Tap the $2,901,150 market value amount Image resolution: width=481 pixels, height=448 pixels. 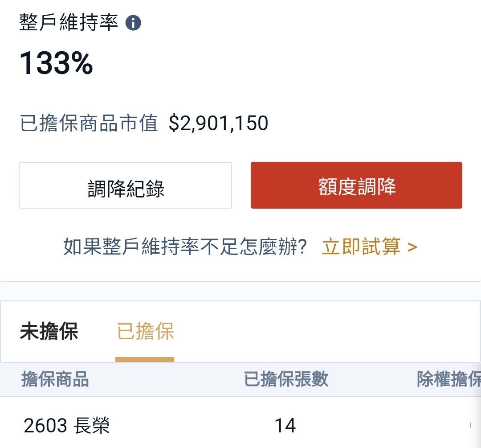[x=218, y=123]
